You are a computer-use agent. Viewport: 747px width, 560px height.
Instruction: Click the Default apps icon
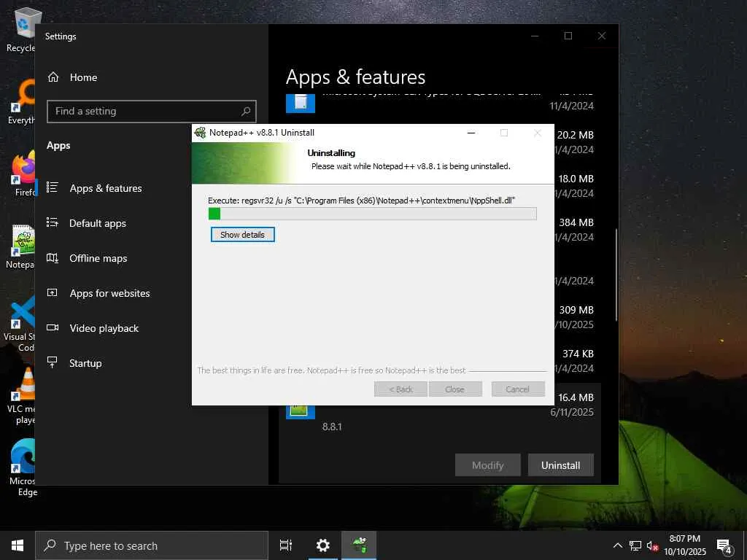click(x=53, y=222)
